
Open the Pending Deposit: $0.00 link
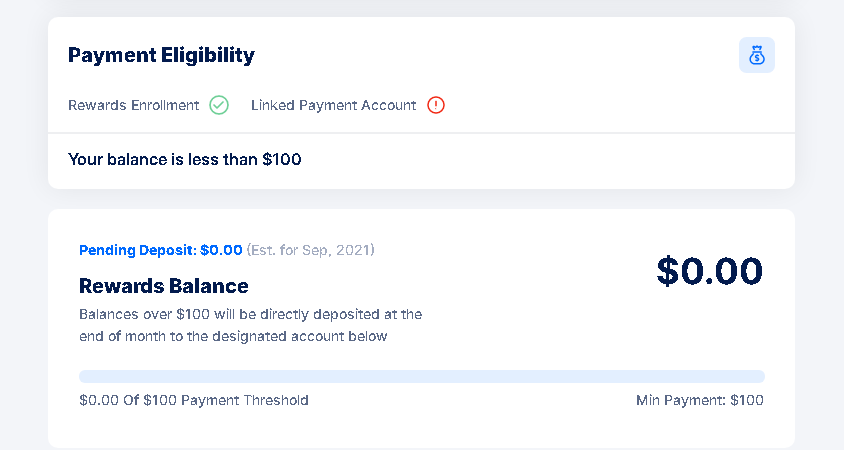pos(160,250)
